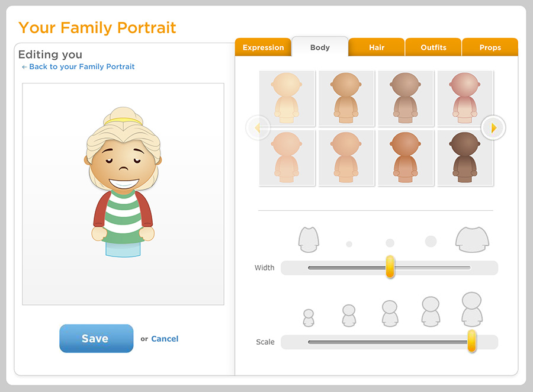Select the lightest cream skin tone body
The height and width of the screenshot is (392, 533).
pyautogui.click(x=287, y=98)
